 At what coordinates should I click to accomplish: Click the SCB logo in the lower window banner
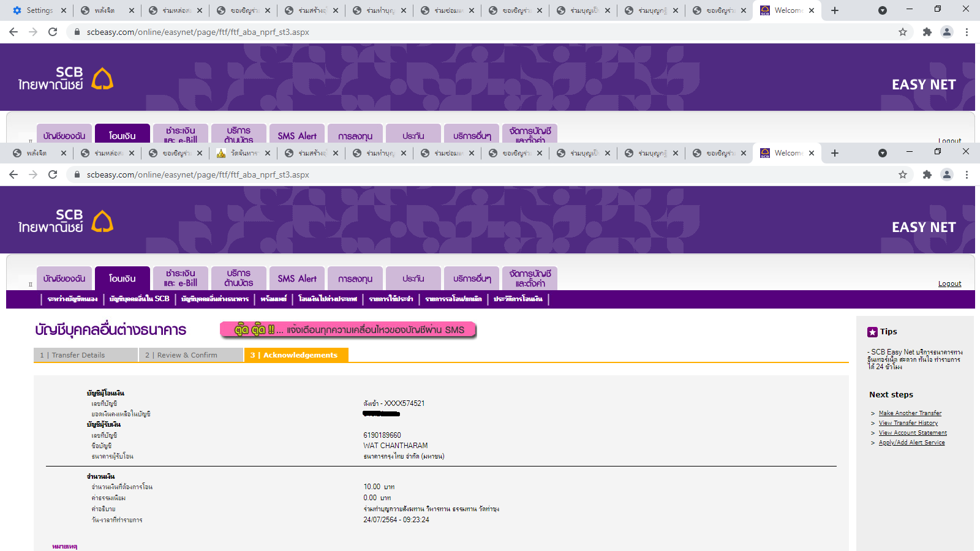pyautogui.click(x=66, y=221)
